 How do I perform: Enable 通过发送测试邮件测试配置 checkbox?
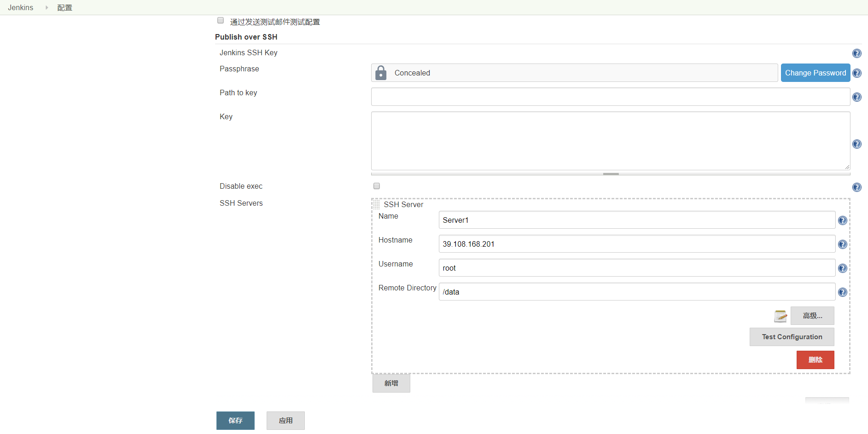click(221, 20)
